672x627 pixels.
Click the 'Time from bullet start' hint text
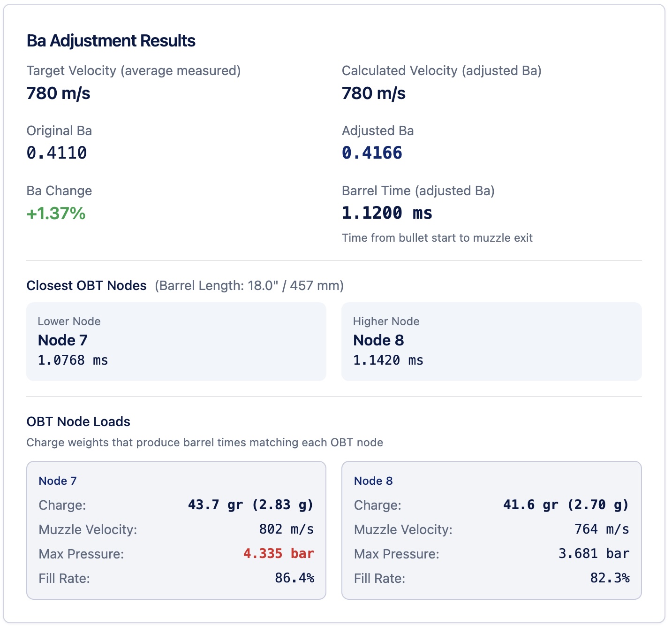[x=437, y=238]
